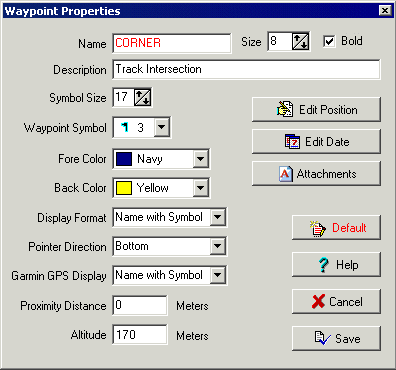Screen dimensions: 396x370
Task: Expand the Garmin GPS Display dropdown
Action: click(x=218, y=275)
